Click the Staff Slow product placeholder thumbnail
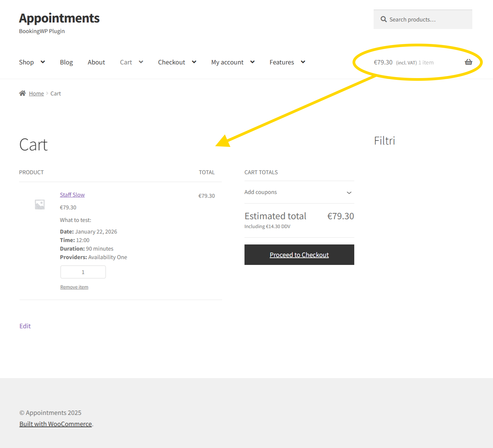Screen dimensions: 493x448 click(39, 204)
